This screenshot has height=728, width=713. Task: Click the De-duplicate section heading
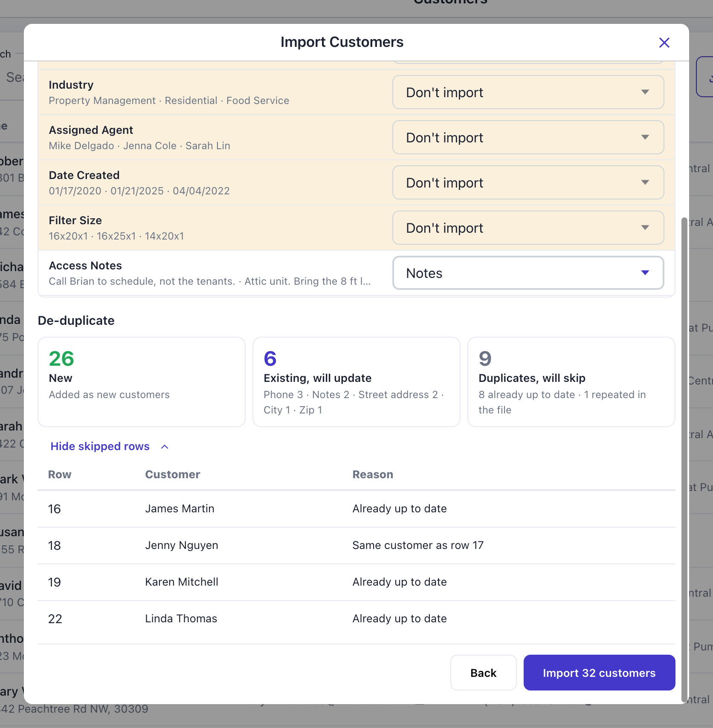click(x=76, y=321)
